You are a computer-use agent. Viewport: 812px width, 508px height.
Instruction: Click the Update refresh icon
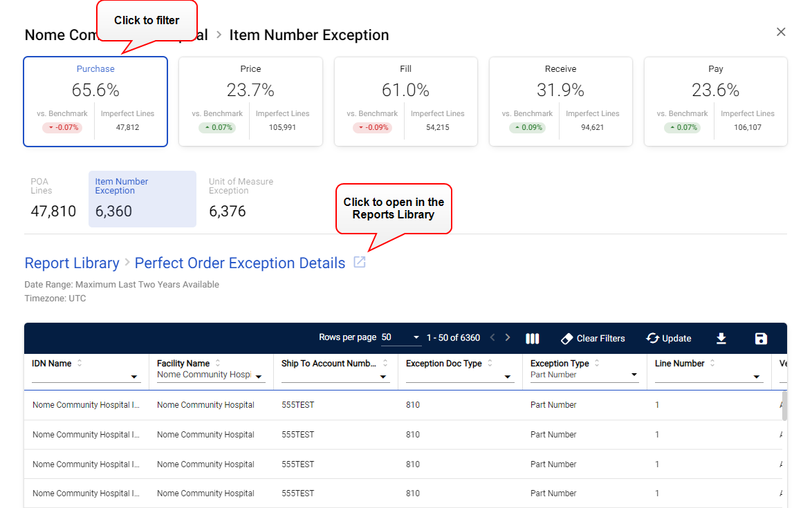[652, 338]
